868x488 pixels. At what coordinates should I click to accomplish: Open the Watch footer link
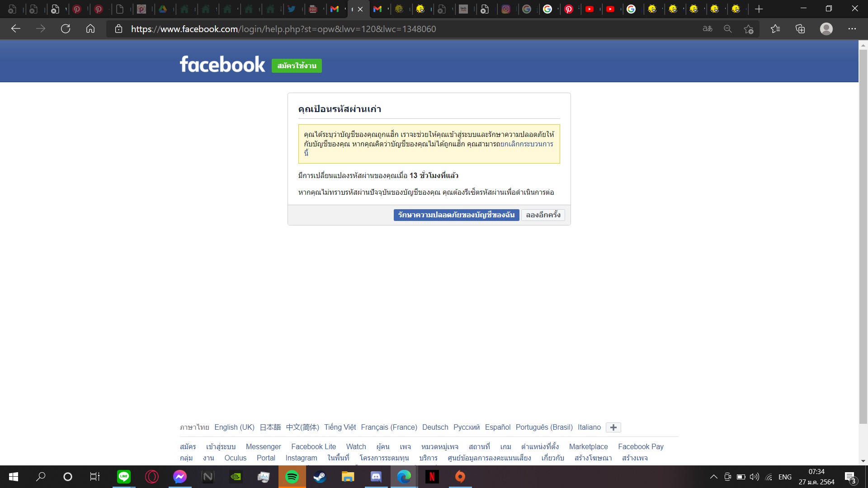point(356,446)
